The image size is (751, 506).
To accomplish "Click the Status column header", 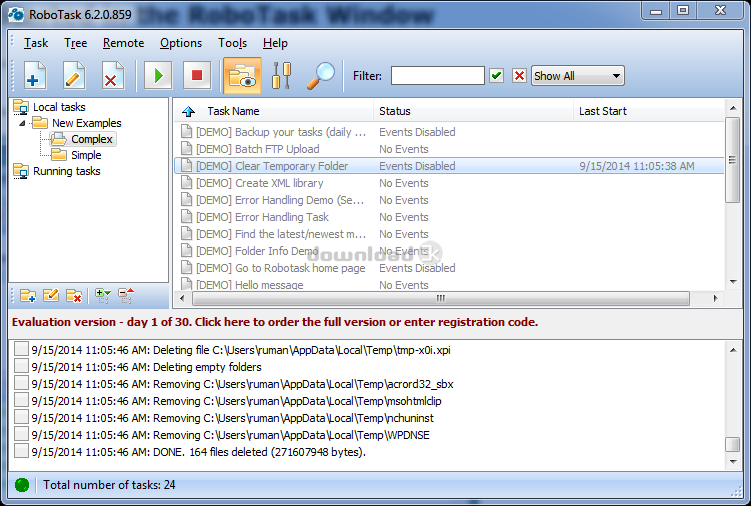I will (395, 111).
